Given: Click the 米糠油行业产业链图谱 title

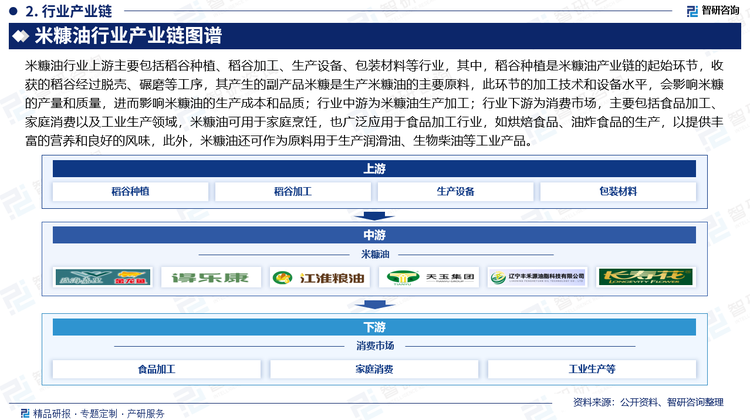Looking at the screenshot, I should point(128,36).
